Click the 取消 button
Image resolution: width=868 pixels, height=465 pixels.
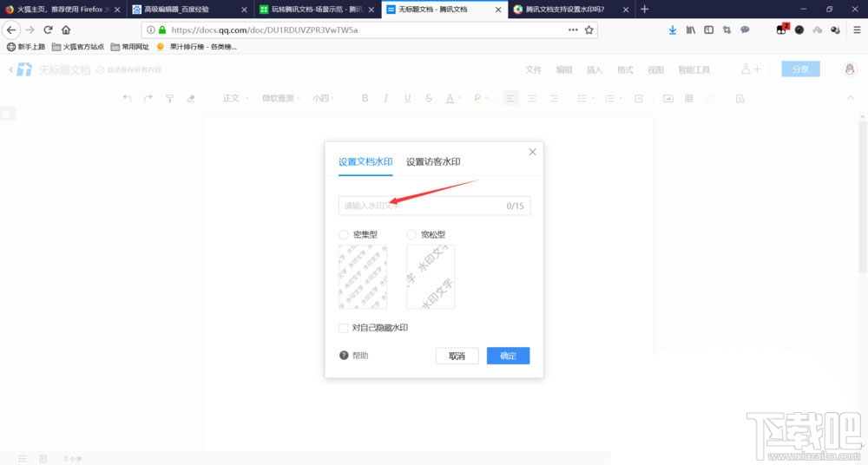pyautogui.click(x=457, y=356)
